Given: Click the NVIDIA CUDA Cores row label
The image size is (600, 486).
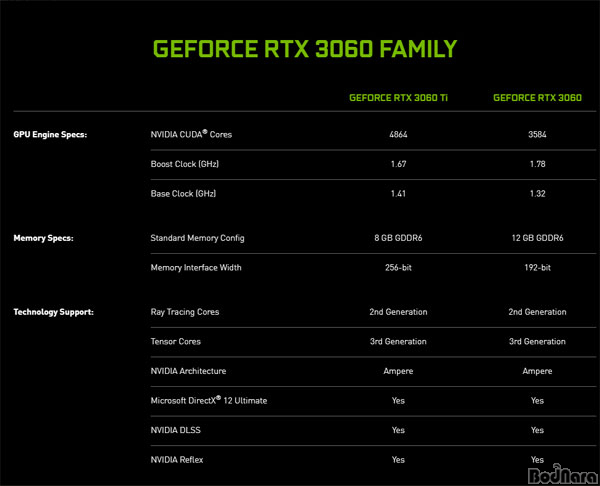Looking at the screenshot, I should [191, 134].
